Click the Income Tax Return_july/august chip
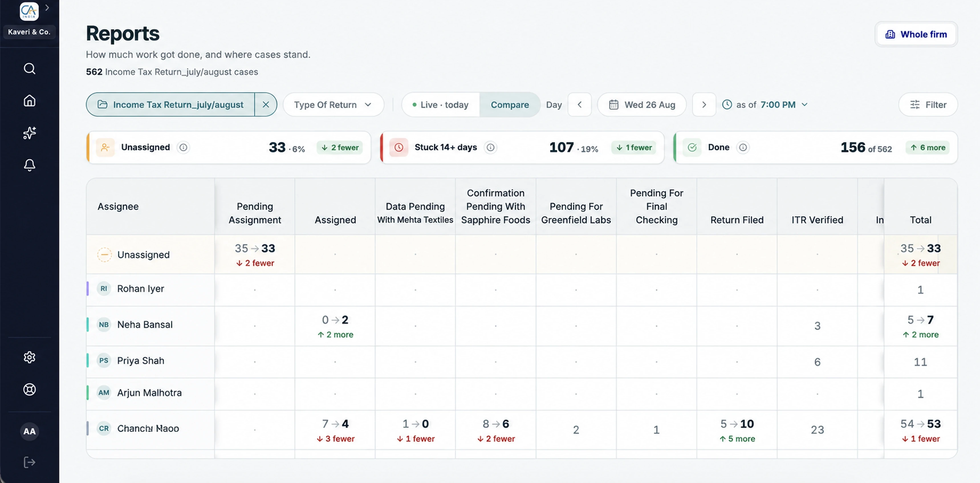 pos(170,105)
